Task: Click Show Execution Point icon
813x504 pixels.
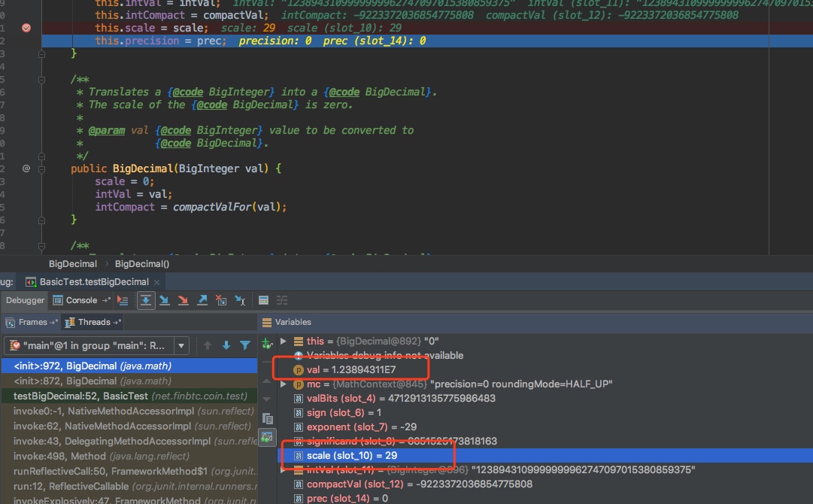Action: (123, 300)
